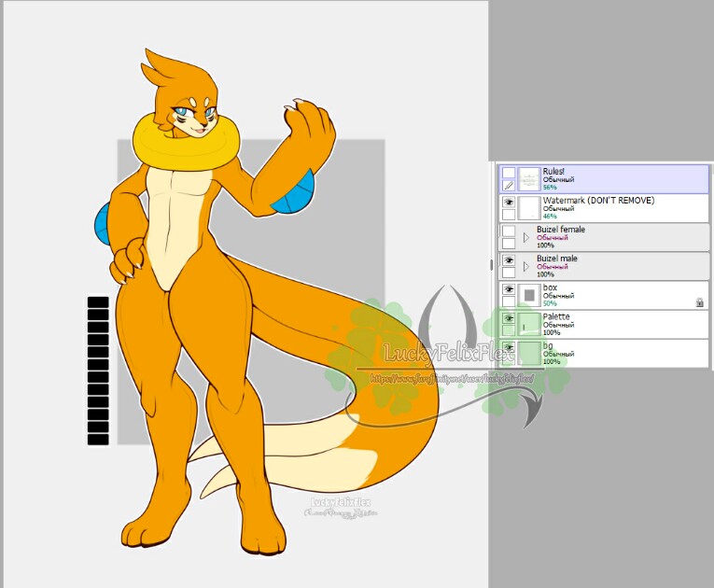The image size is (714, 588).
Task: Select layer name 'bg'
Action: click(547, 345)
